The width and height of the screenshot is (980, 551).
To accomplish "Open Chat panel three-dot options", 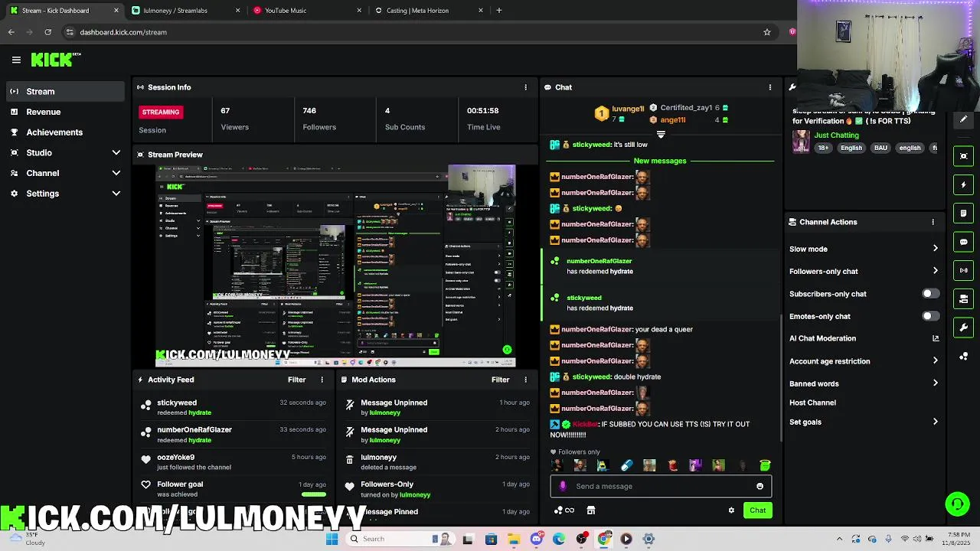I will tap(770, 87).
